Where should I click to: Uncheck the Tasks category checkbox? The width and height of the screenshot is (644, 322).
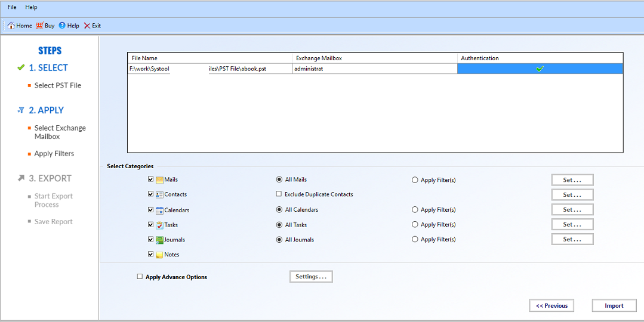pyautogui.click(x=151, y=224)
